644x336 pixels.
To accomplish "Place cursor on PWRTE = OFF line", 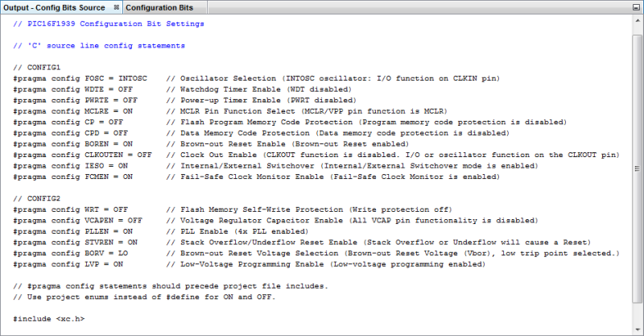I will (x=75, y=100).
